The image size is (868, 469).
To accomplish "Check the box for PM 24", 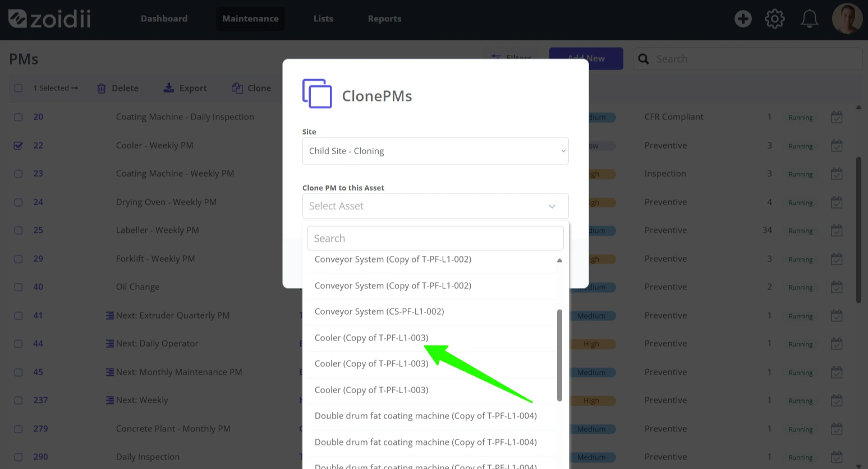I will click(19, 202).
